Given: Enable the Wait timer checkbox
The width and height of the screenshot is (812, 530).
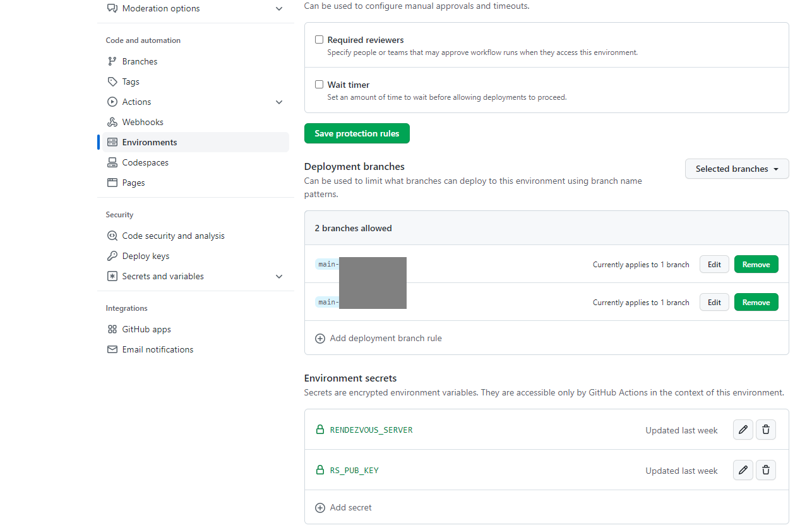Looking at the screenshot, I should (x=319, y=84).
